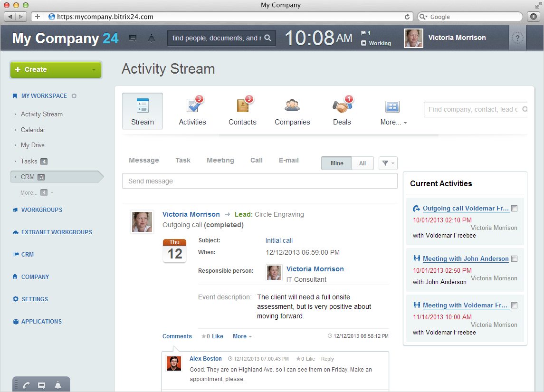Expand the stream filter funnel dropdown
This screenshot has height=392, width=544.
[x=388, y=163]
